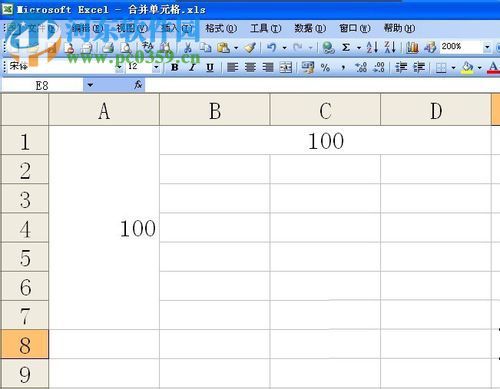The width and height of the screenshot is (500, 389).
Task: Expand the 200% zoom dropdown
Action: [487, 47]
